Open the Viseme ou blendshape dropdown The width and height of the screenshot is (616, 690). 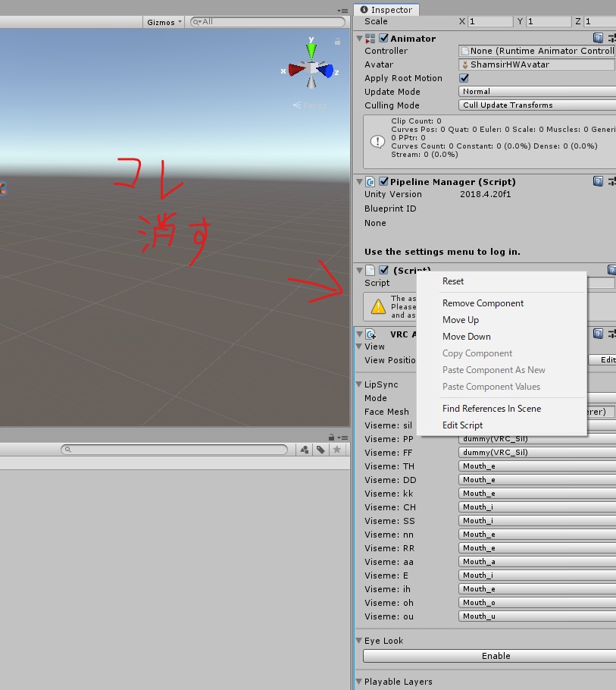[x=537, y=616]
